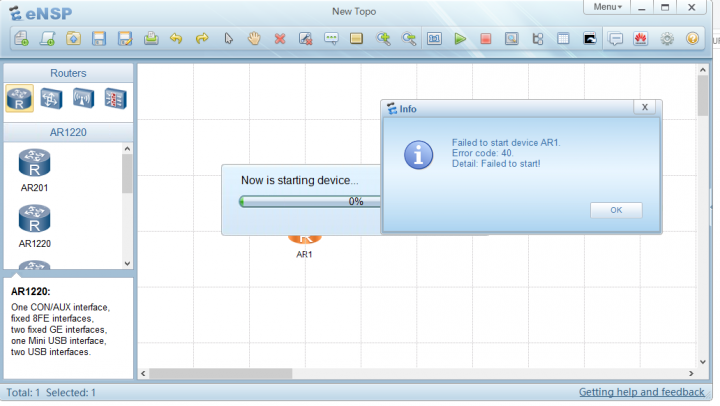Open Huawei website icon in toolbar

[x=641, y=39]
